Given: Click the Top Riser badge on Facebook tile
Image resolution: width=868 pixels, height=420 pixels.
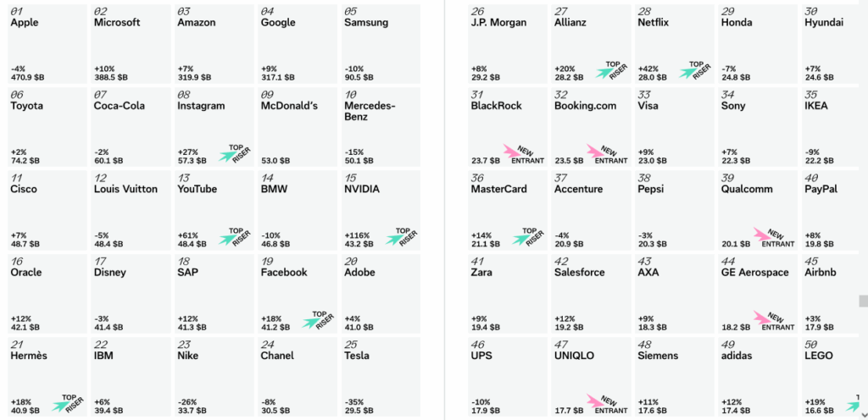Looking at the screenshot, I should (318, 320).
